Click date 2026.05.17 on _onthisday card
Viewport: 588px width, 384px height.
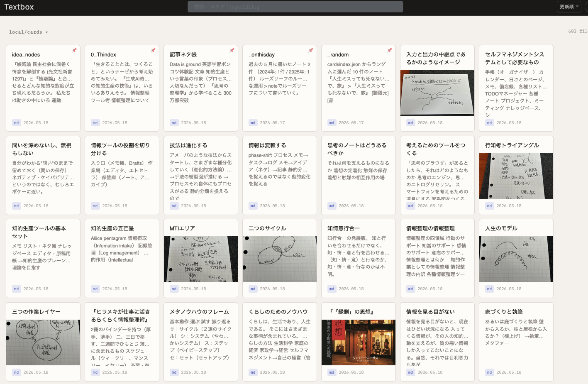(x=272, y=123)
